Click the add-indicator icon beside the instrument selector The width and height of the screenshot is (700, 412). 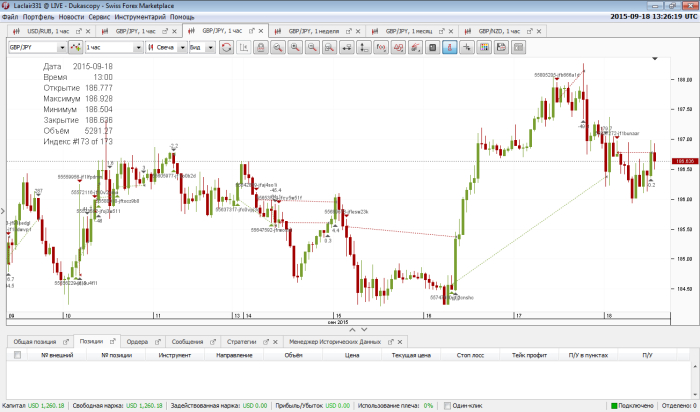coord(75,47)
